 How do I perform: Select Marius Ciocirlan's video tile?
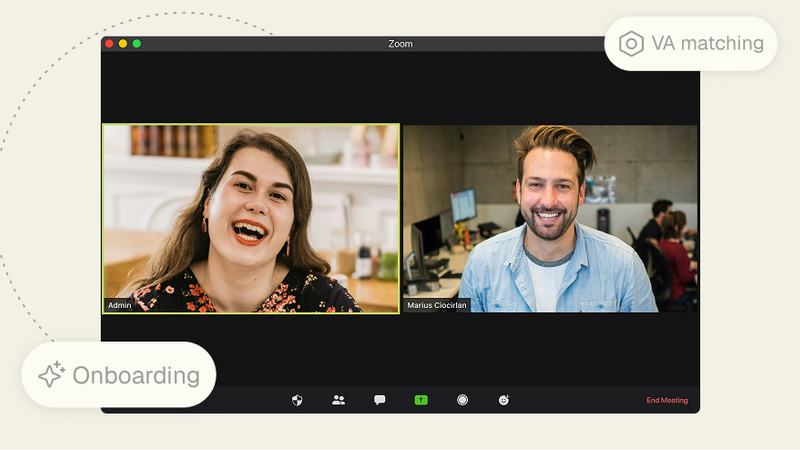click(550, 218)
